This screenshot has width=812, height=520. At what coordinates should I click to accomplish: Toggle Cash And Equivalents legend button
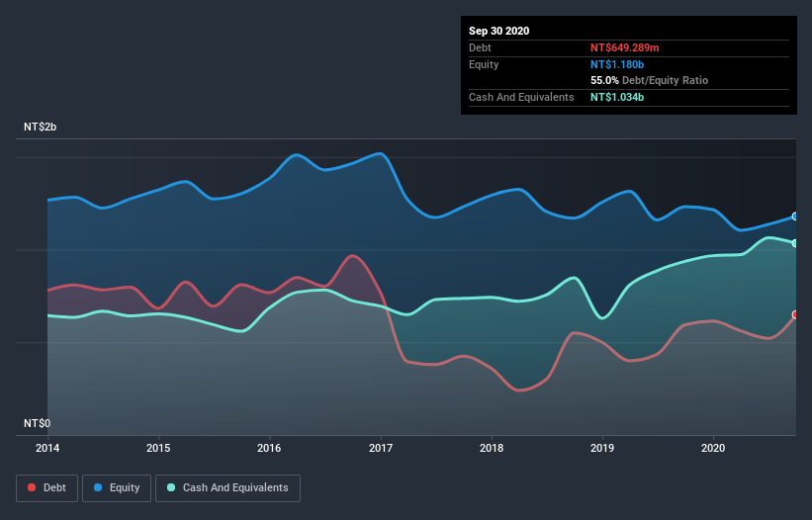click(227, 488)
